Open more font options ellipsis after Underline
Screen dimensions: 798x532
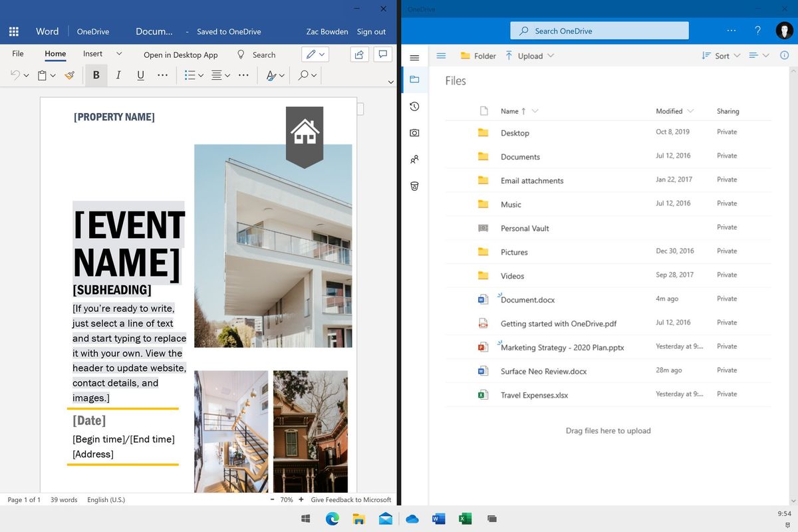(x=162, y=75)
